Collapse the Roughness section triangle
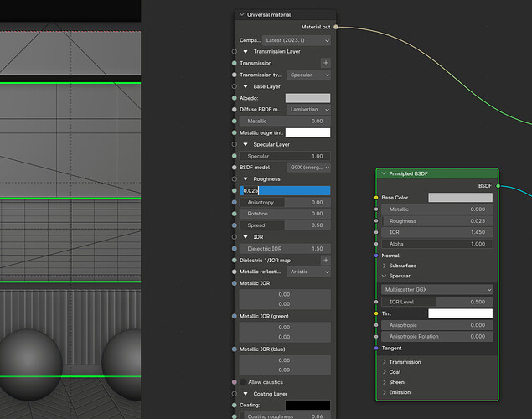Screen dimensions: 532x419 coord(245,179)
